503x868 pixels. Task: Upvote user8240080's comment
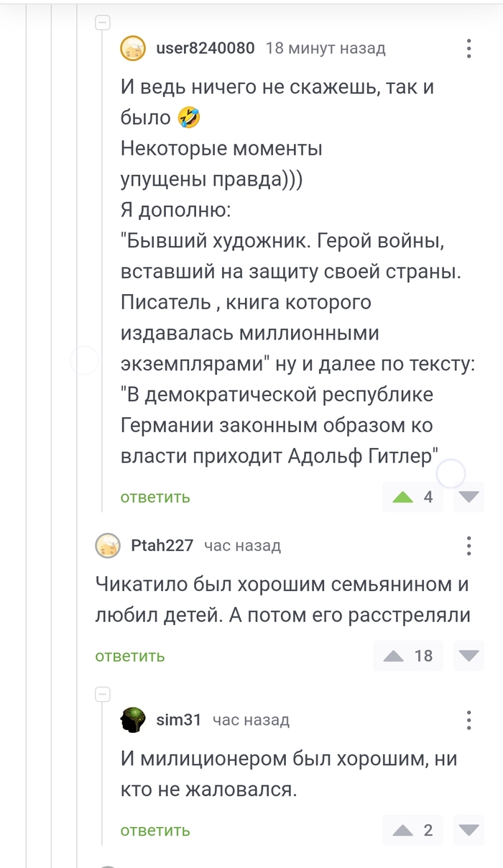tap(403, 497)
